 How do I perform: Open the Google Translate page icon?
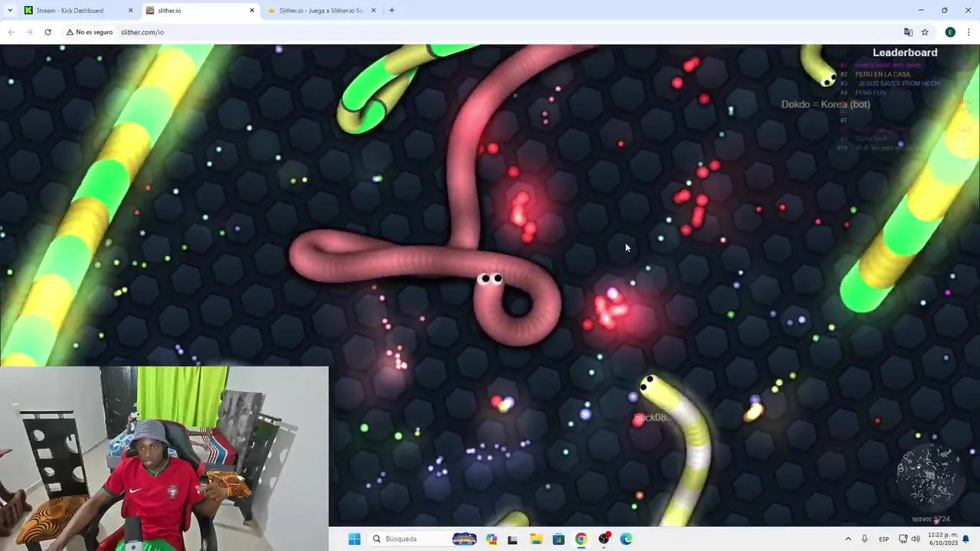[x=908, y=32]
